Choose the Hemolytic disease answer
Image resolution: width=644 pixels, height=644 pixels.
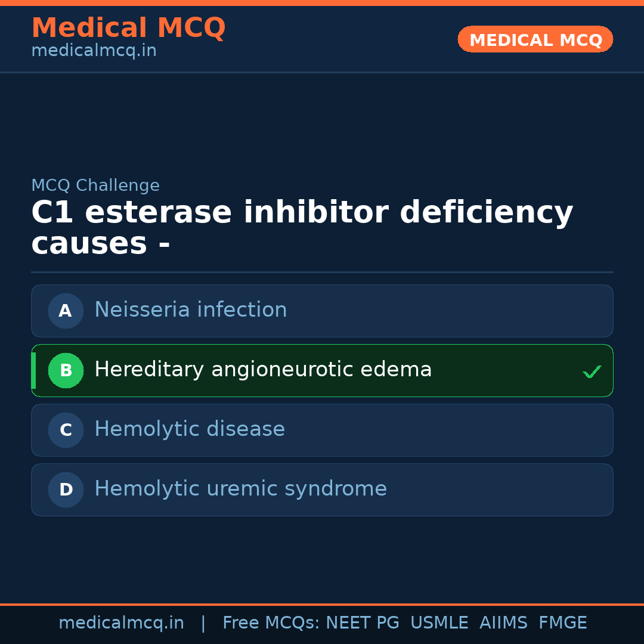pyautogui.click(x=190, y=429)
